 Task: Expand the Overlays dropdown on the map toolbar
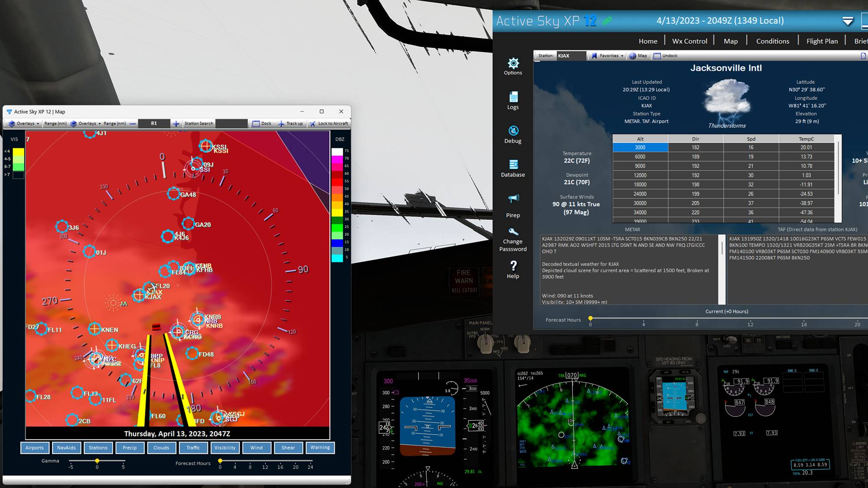pos(25,123)
